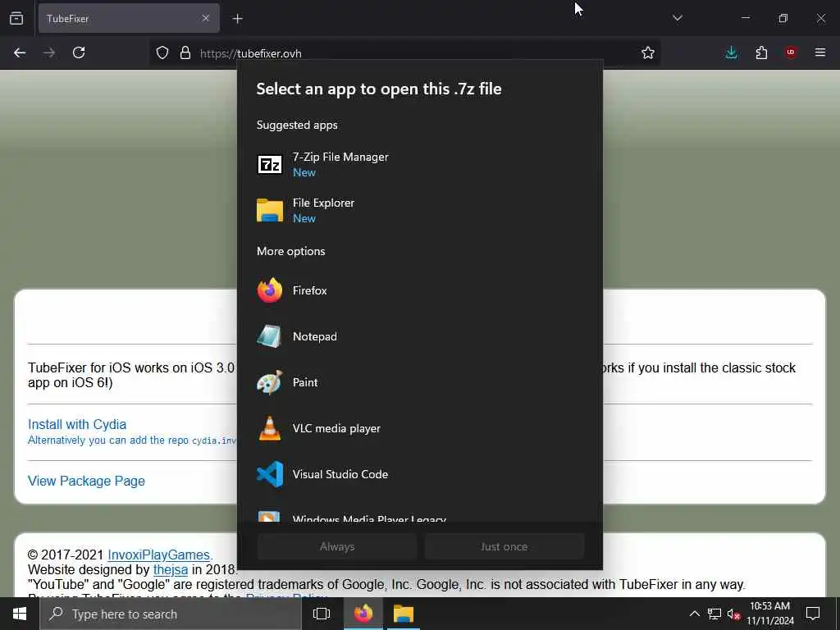Close the TubeFixer tab
The image size is (840, 630).
pyautogui.click(x=206, y=18)
